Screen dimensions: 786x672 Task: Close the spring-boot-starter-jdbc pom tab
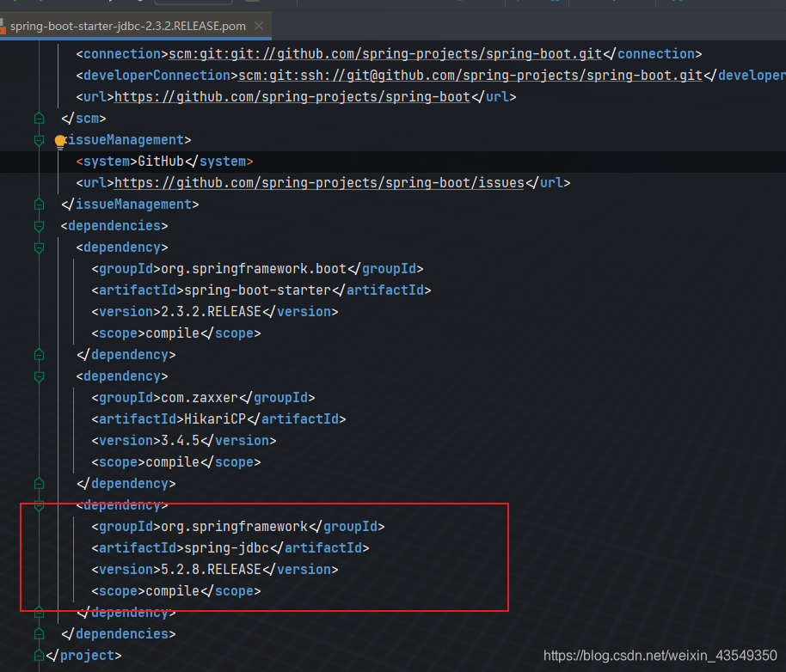258,27
